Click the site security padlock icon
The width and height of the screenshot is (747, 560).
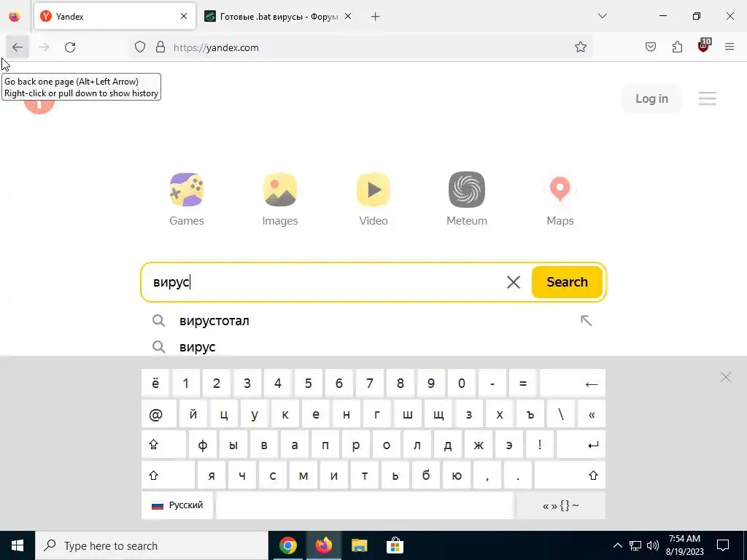160,47
